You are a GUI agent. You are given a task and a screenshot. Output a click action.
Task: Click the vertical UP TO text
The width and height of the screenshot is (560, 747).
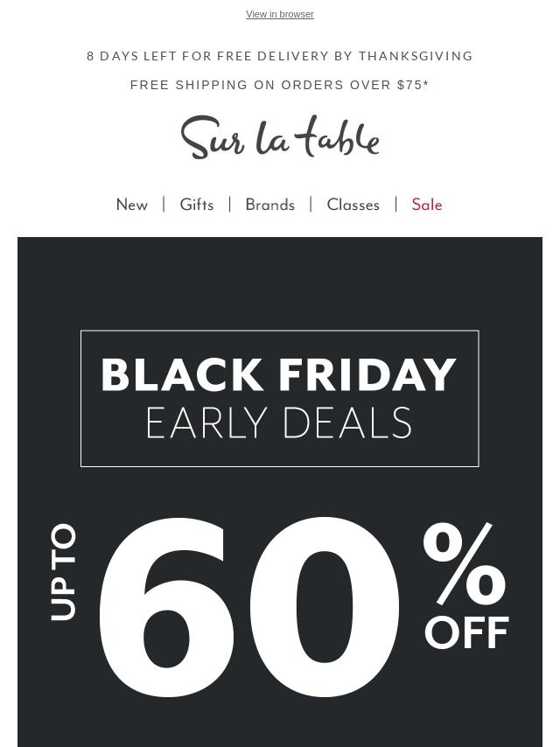64,572
